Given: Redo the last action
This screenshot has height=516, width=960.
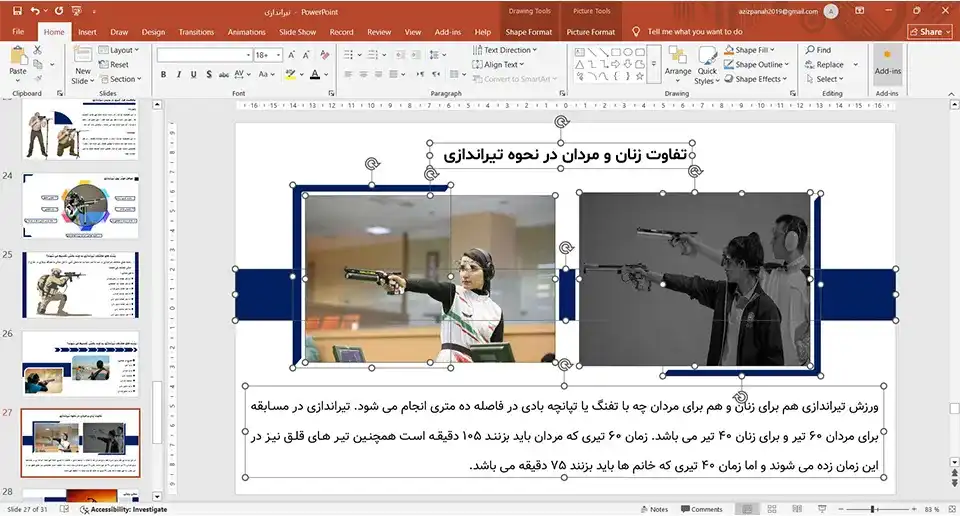Looking at the screenshot, I should (x=59, y=11).
